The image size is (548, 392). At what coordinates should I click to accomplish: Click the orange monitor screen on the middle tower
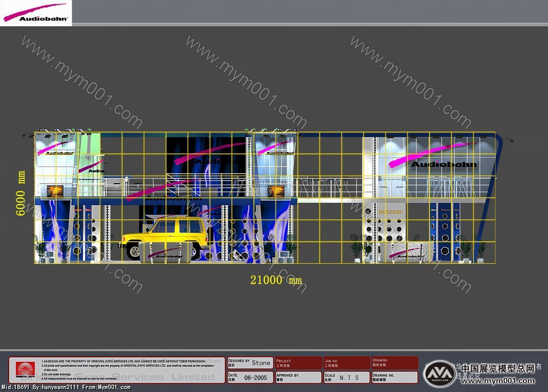coord(277,191)
